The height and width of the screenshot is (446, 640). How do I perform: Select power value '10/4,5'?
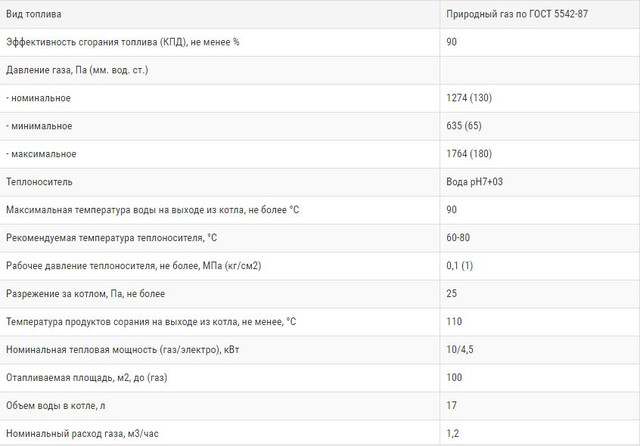point(460,350)
